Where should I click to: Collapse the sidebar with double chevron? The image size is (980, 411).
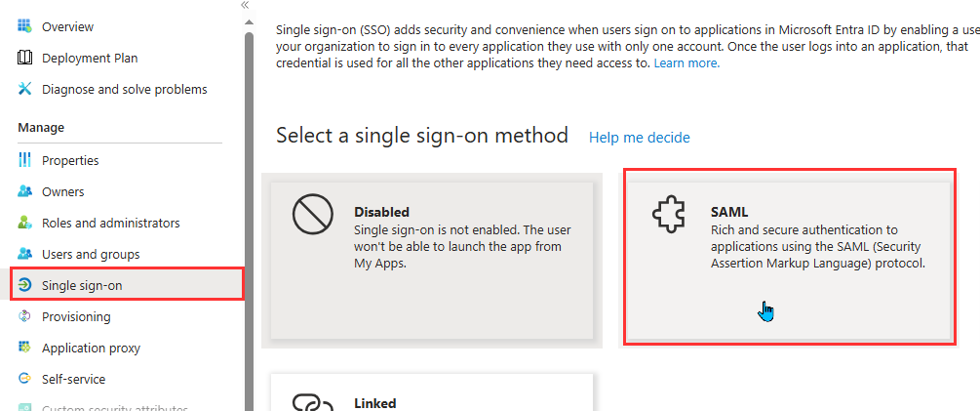245,5
